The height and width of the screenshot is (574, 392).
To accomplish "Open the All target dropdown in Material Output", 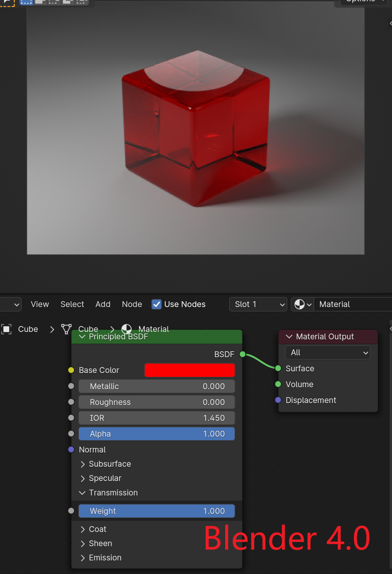I will pyautogui.click(x=328, y=353).
